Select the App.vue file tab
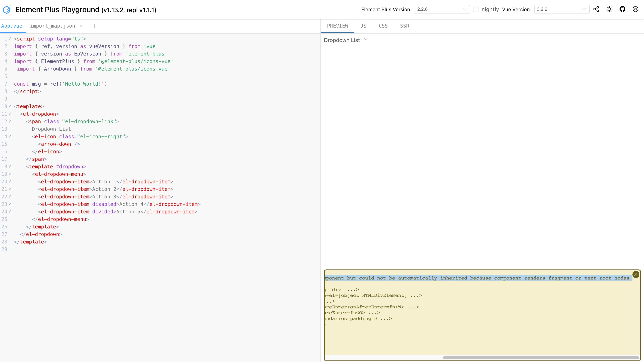Screen dimensions: 644x362 pos(12,26)
